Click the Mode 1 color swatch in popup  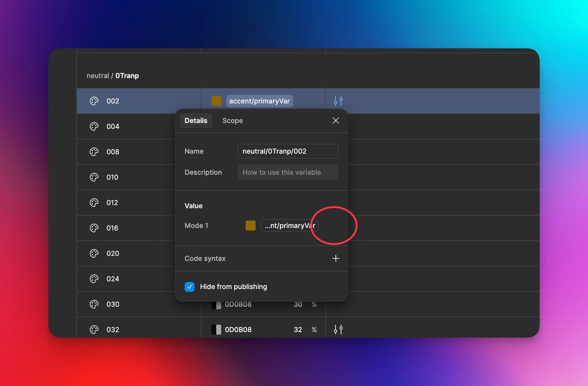pos(251,226)
